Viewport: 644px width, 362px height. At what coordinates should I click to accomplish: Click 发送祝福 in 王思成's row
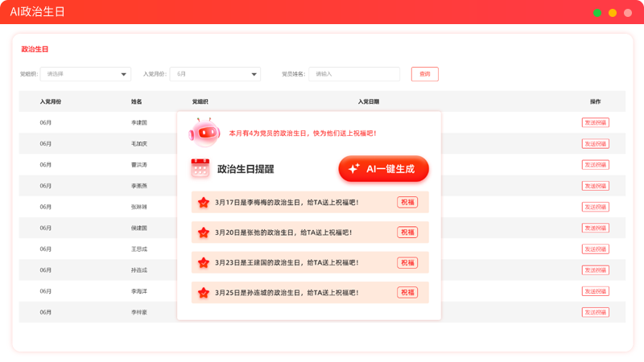coord(595,249)
